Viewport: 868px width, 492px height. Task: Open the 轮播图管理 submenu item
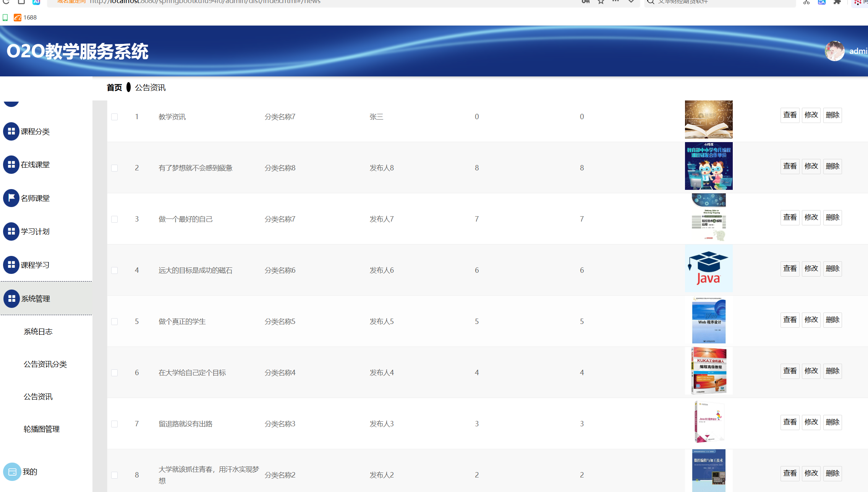42,429
